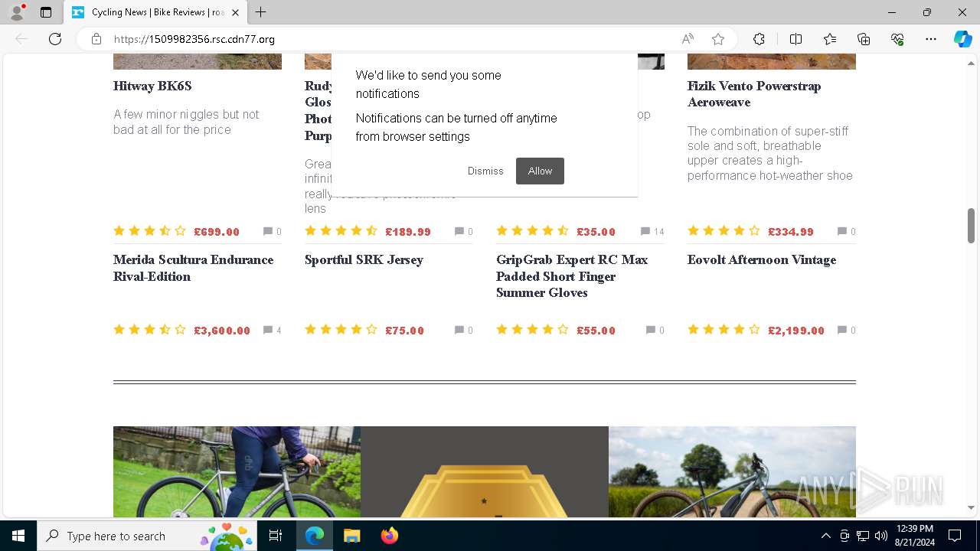Image resolution: width=980 pixels, height=551 pixels.
Task: View site information lock icon
Action: pyautogui.click(x=96, y=39)
